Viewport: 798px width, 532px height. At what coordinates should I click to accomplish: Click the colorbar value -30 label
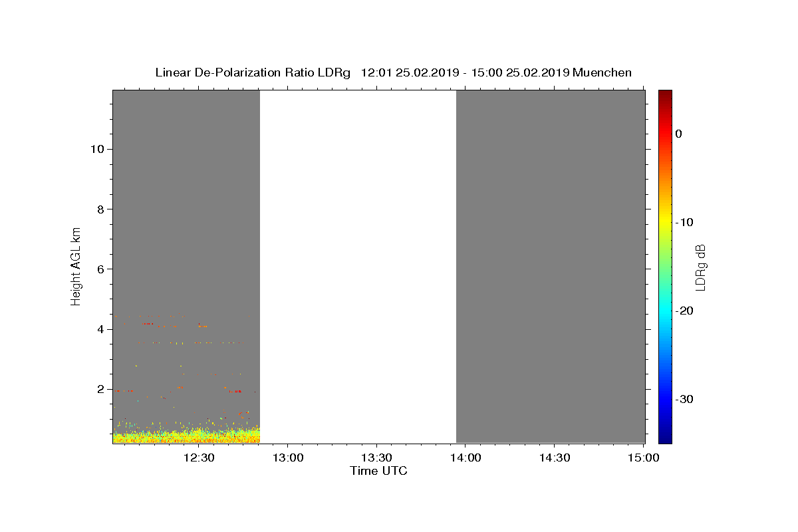coord(685,399)
